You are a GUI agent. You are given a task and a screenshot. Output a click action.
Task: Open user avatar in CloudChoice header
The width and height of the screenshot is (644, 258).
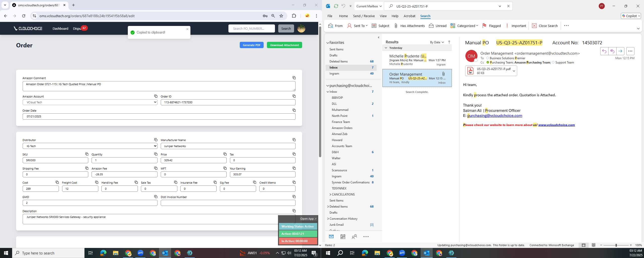[x=301, y=28]
